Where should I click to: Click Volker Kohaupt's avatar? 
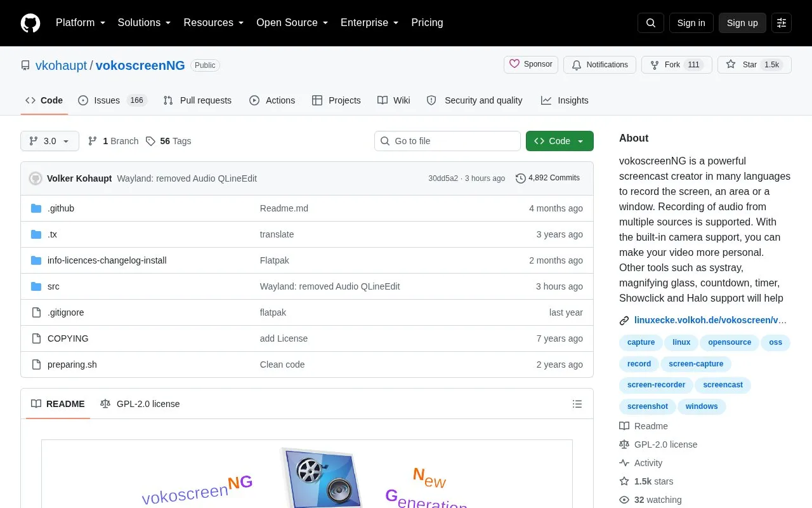(x=36, y=178)
